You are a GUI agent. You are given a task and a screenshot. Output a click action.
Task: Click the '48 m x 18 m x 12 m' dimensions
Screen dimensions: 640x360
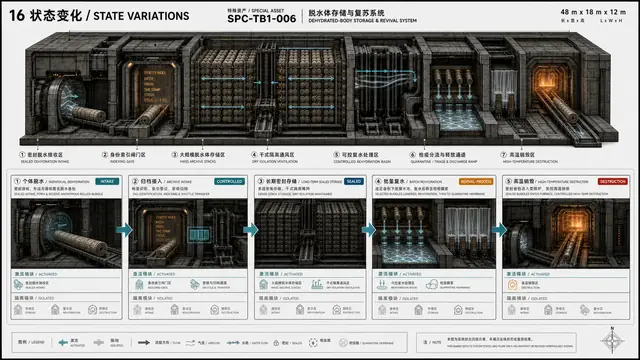pos(593,12)
